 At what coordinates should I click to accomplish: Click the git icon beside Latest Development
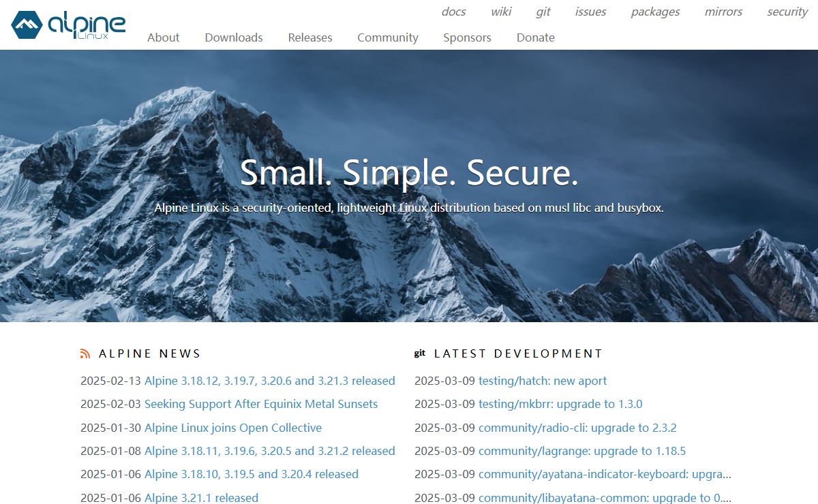[420, 353]
